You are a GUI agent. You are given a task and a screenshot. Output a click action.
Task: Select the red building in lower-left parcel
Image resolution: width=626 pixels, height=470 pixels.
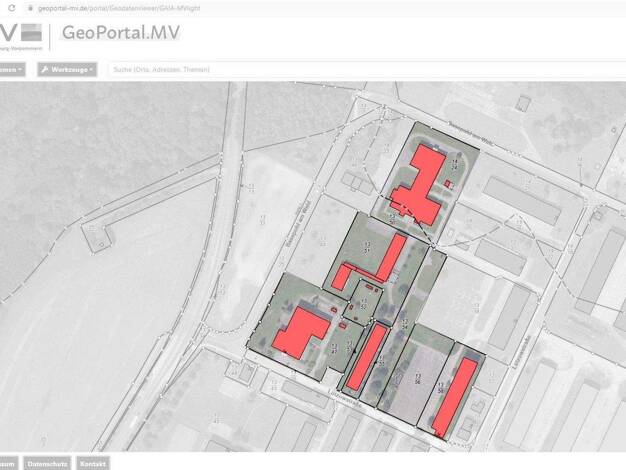click(x=300, y=331)
